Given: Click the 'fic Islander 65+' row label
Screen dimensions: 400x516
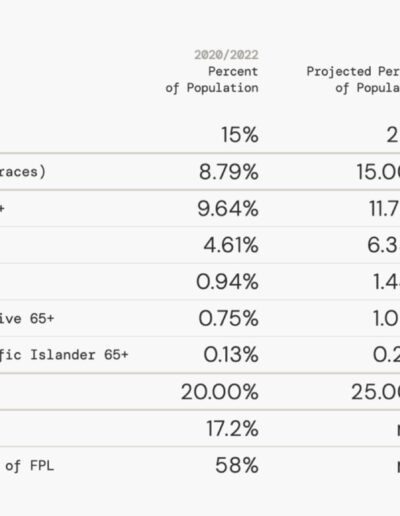Looking at the screenshot, I should [x=64, y=355].
